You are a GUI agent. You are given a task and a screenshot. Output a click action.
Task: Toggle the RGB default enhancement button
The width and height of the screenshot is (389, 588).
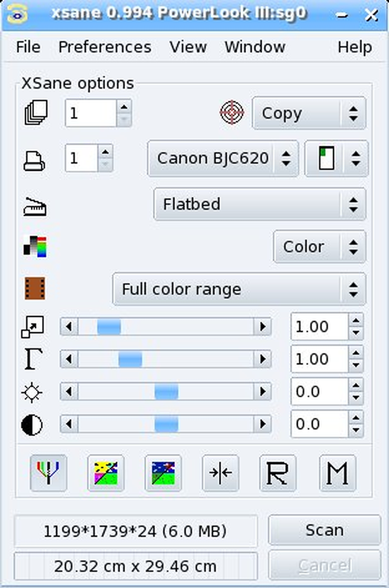[48, 472]
